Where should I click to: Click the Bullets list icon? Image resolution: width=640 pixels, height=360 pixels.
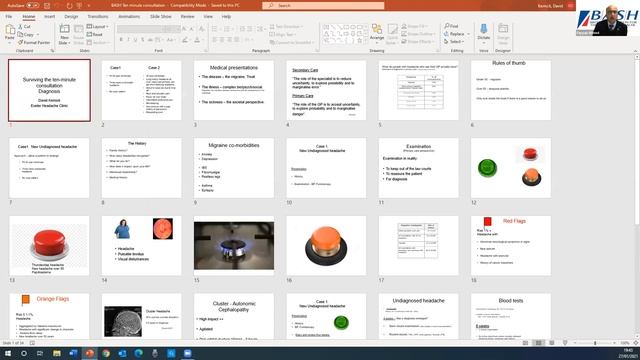tap(215, 29)
